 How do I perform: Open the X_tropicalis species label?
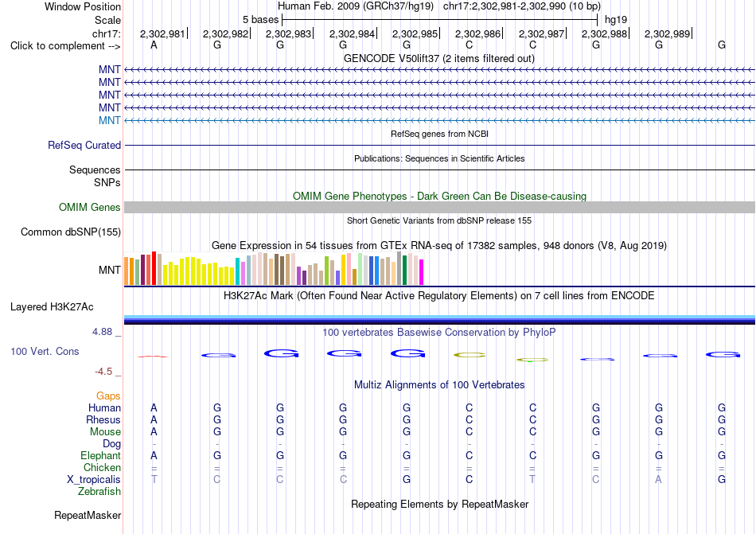pyautogui.click(x=94, y=480)
